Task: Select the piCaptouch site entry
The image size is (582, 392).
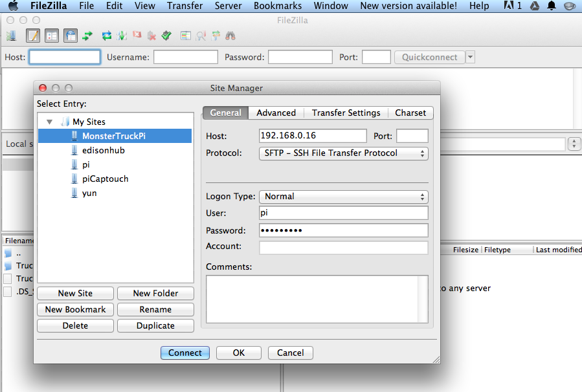Action: click(x=105, y=179)
